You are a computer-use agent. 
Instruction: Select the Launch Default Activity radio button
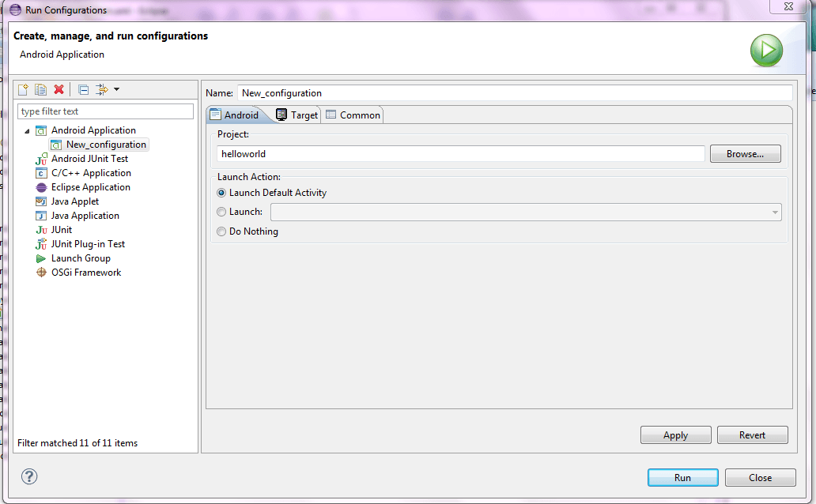(221, 193)
